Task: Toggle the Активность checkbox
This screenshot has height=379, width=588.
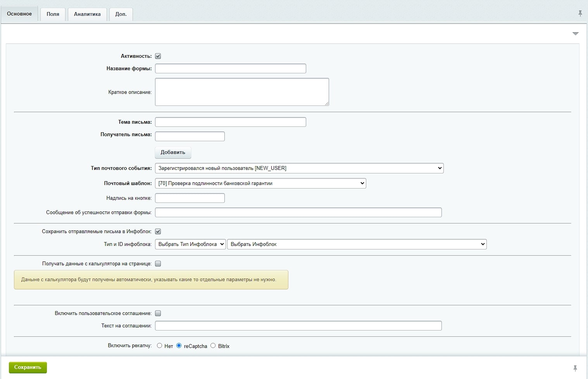Action: tap(158, 56)
